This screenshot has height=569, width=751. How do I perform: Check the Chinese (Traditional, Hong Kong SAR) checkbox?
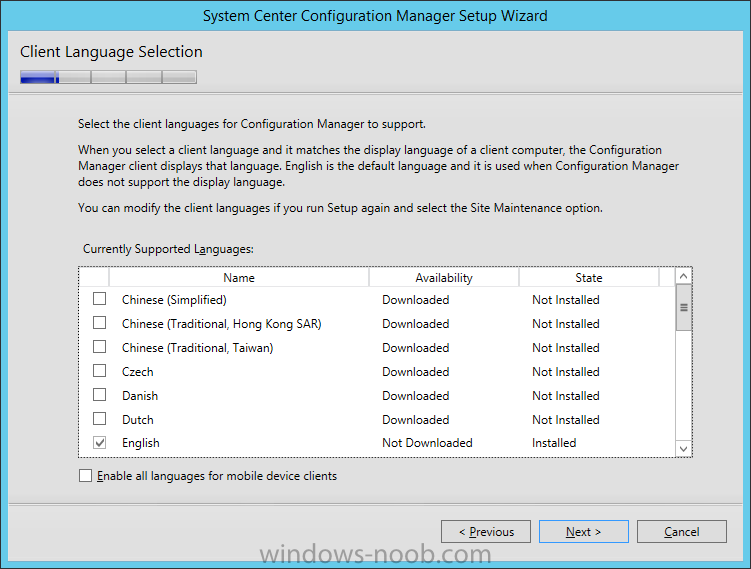pyautogui.click(x=100, y=323)
